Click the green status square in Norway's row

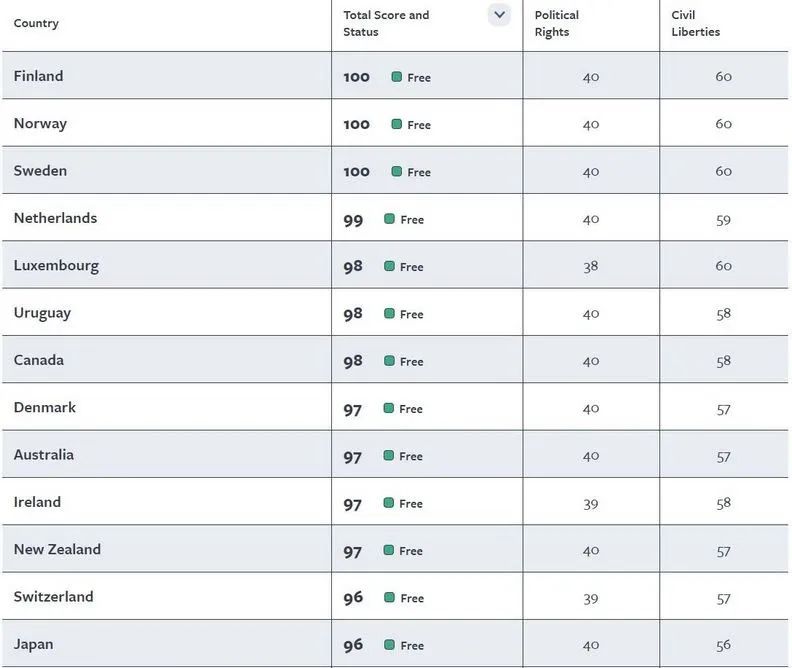click(x=397, y=124)
